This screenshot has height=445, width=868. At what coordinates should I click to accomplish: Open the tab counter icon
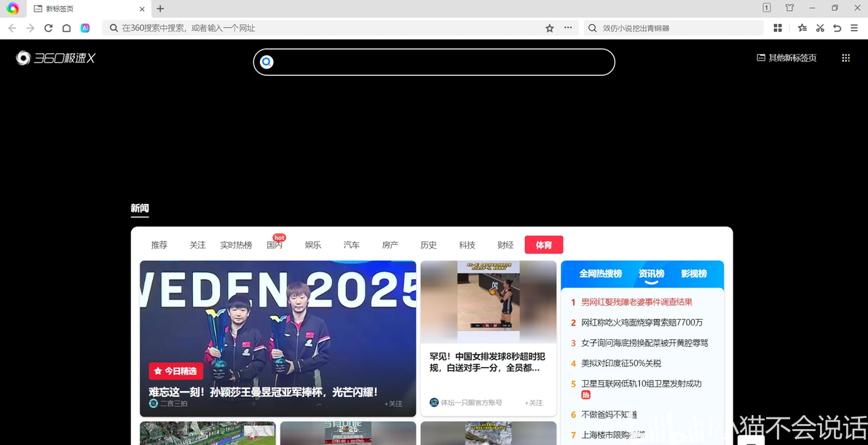point(767,8)
